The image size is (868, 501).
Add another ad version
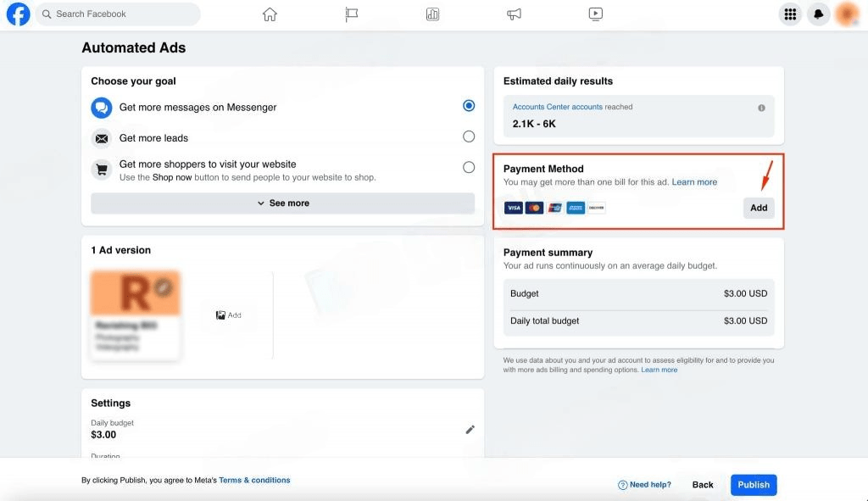pos(229,315)
